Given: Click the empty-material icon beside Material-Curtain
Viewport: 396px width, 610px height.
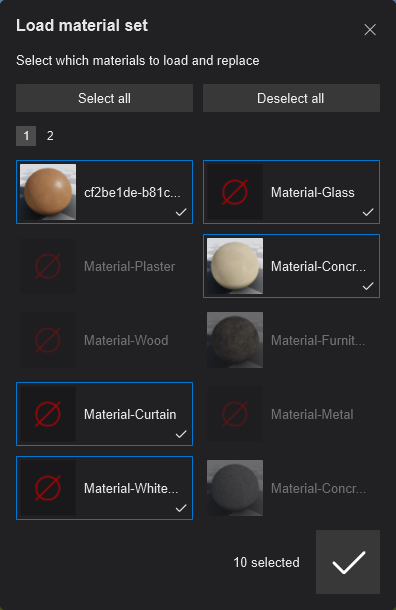Looking at the screenshot, I should (x=48, y=414).
